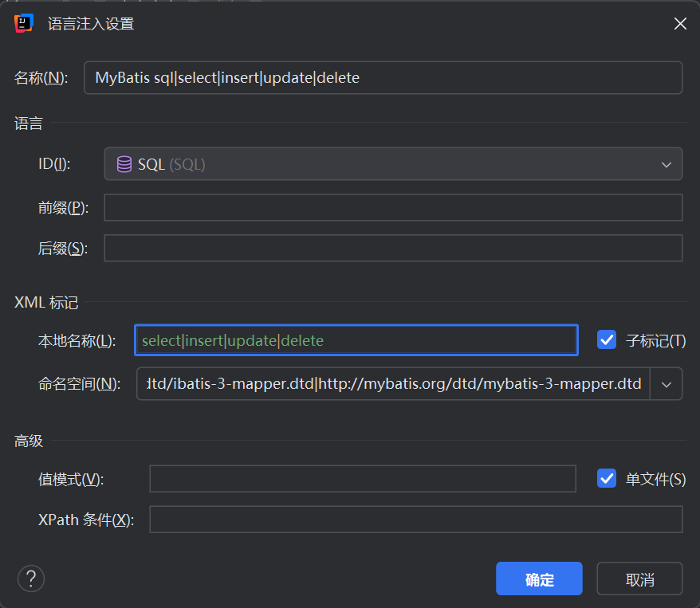Click the XML 标记 section header
The image size is (700, 608).
coord(46,303)
